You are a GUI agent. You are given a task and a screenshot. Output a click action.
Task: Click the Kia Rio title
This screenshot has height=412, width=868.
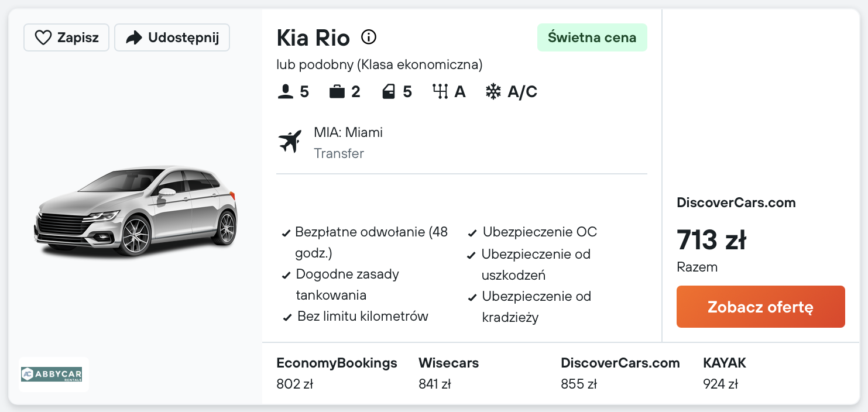(x=313, y=38)
